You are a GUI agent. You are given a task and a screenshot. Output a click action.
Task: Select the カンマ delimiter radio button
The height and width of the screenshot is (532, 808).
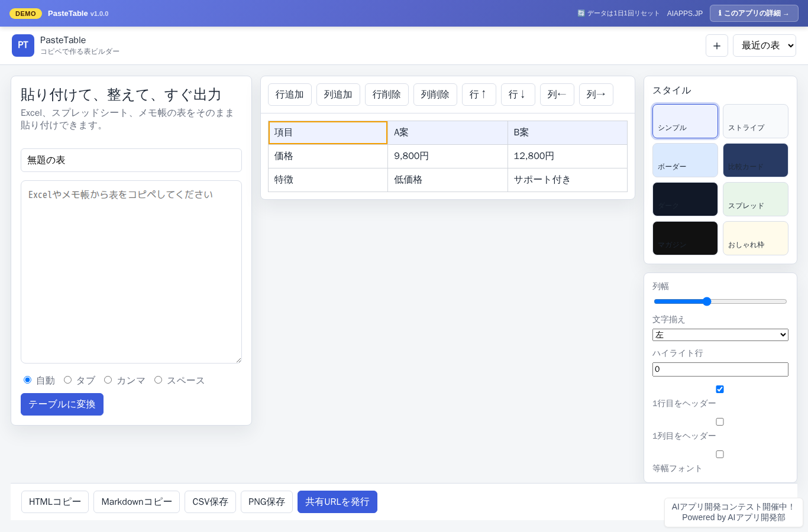[x=108, y=379]
